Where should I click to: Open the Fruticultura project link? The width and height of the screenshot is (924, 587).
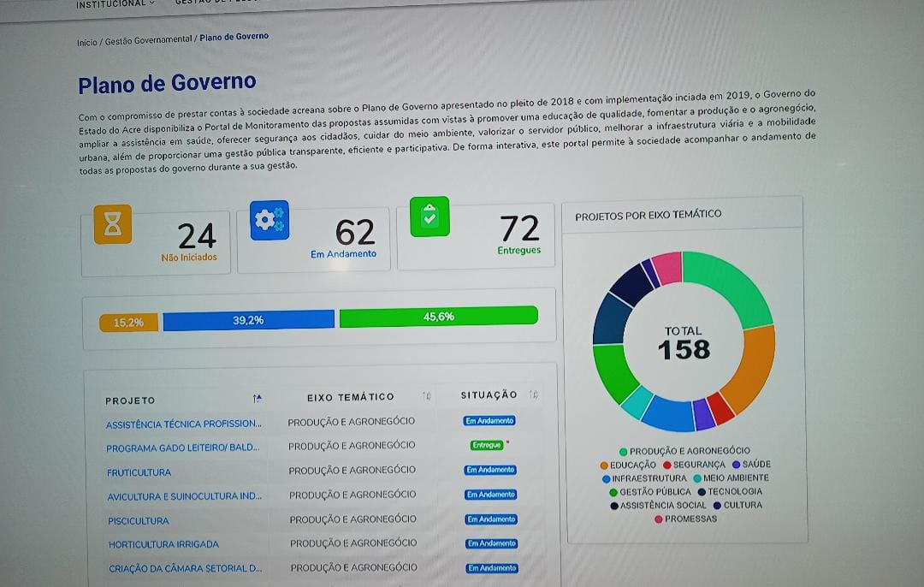pyautogui.click(x=139, y=472)
